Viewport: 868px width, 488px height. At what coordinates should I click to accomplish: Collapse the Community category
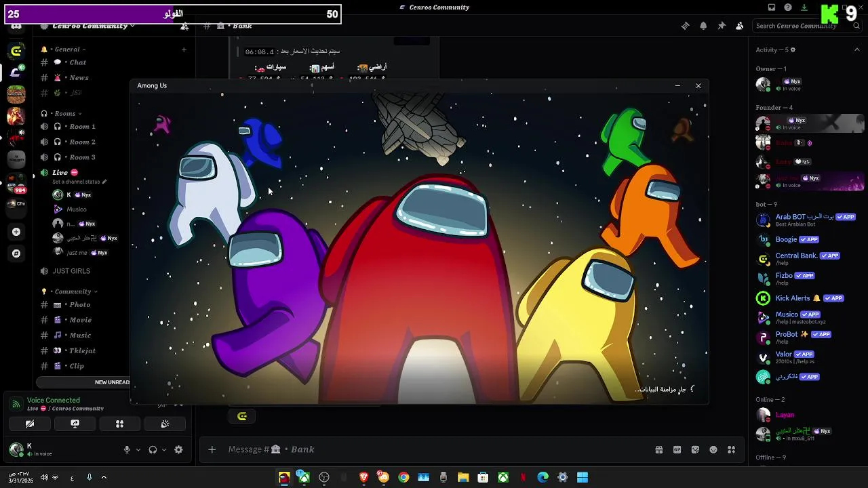point(73,291)
